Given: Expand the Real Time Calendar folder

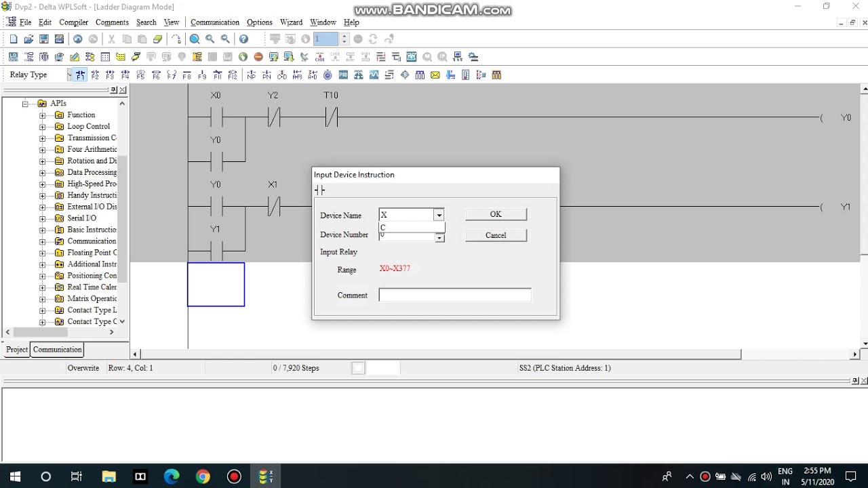Looking at the screenshot, I should (x=42, y=287).
